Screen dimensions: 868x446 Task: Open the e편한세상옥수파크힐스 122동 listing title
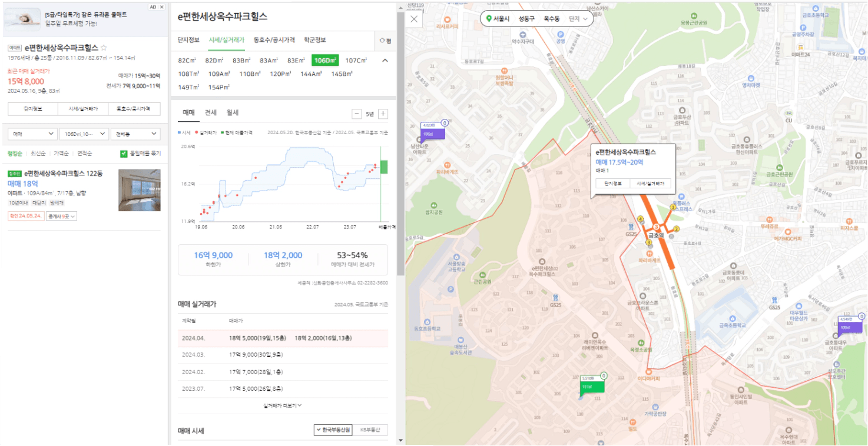click(63, 174)
